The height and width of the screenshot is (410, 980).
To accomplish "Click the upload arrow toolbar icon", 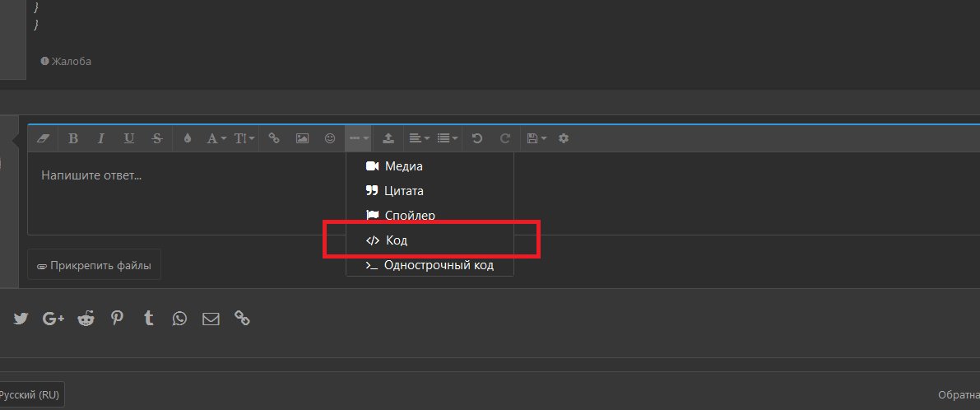I will tap(388, 138).
